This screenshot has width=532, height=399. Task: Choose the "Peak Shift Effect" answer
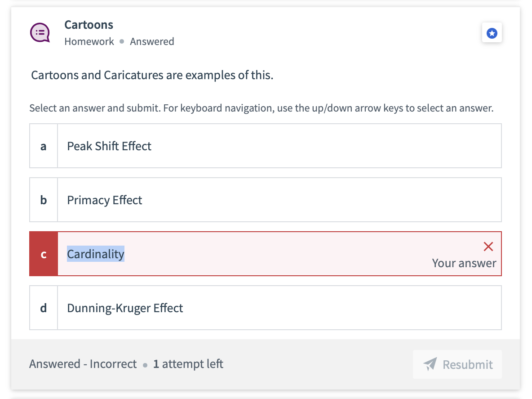[x=109, y=146]
